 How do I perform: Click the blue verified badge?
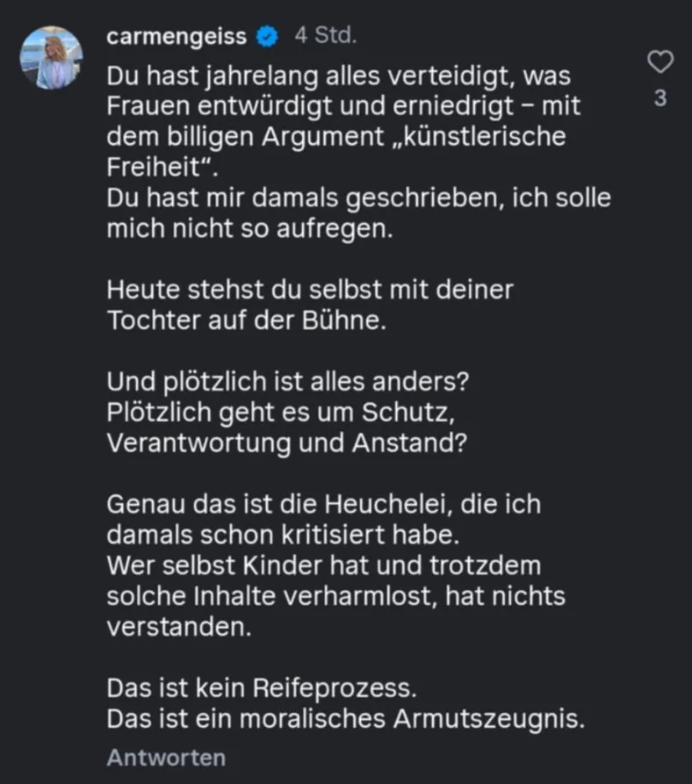[x=267, y=37]
